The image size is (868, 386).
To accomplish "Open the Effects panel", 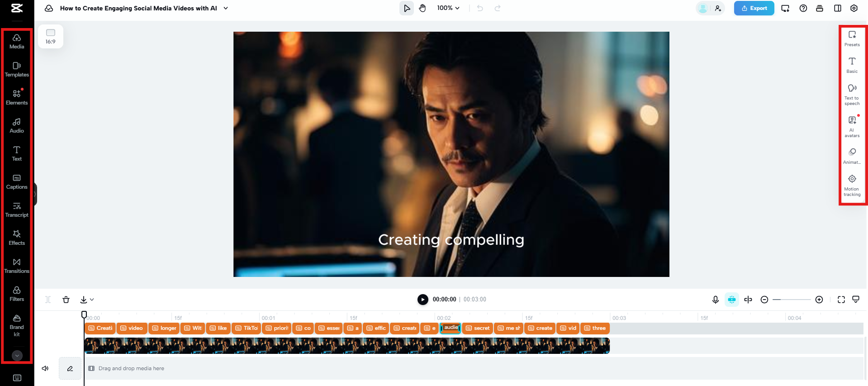I will tap(17, 238).
